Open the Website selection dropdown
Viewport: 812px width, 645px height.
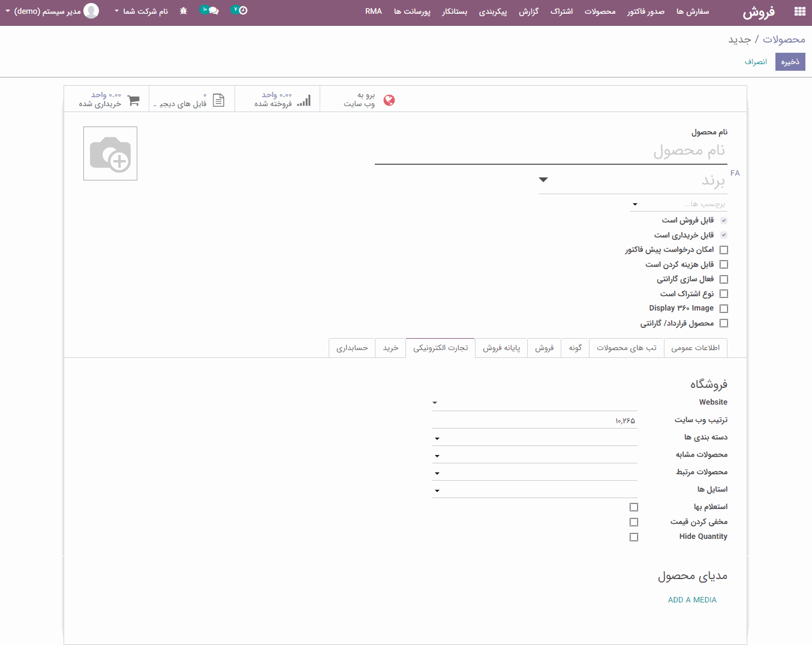[435, 402]
